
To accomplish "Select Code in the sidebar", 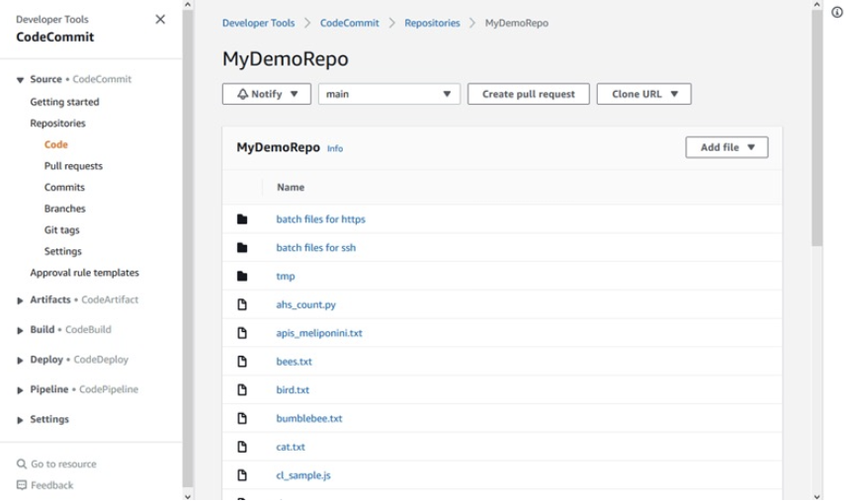I will (56, 144).
